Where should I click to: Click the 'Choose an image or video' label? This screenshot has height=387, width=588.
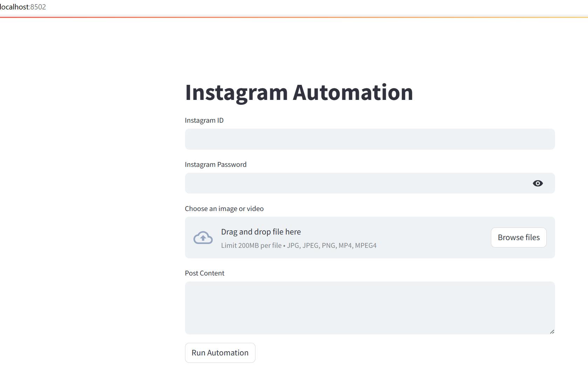(x=224, y=209)
